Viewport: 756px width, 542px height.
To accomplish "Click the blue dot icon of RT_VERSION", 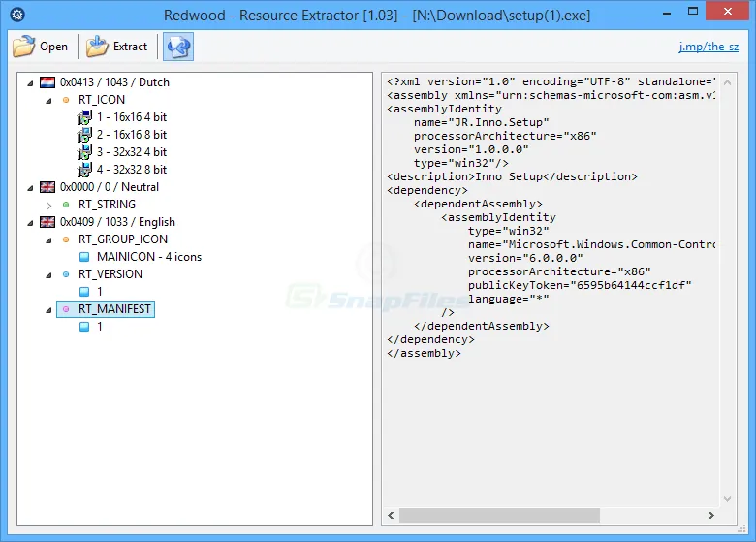I will click(66, 274).
